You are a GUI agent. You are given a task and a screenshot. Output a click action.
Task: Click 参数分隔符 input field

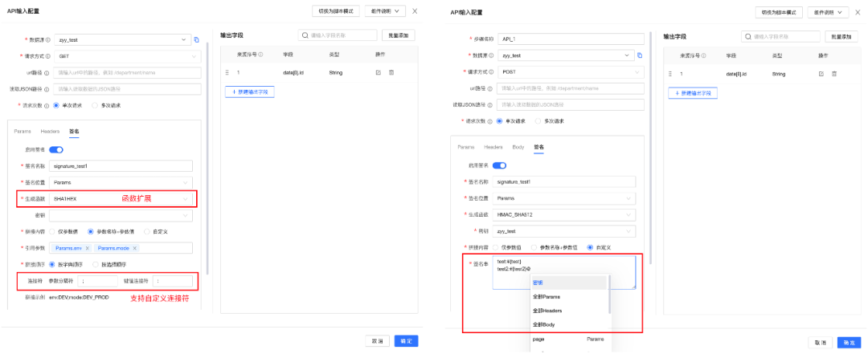point(97,281)
